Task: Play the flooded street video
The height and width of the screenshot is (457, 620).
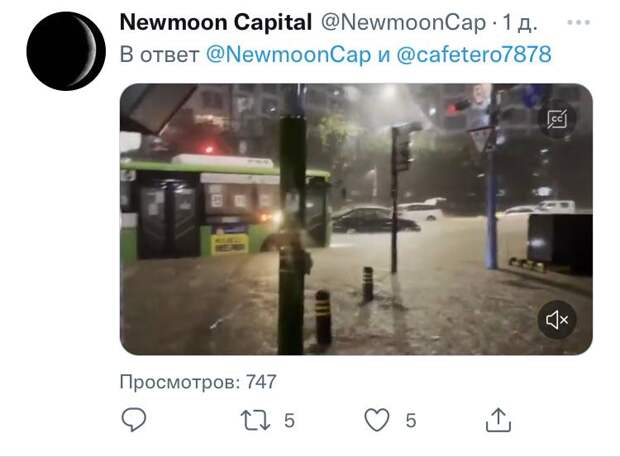Action: click(x=356, y=219)
